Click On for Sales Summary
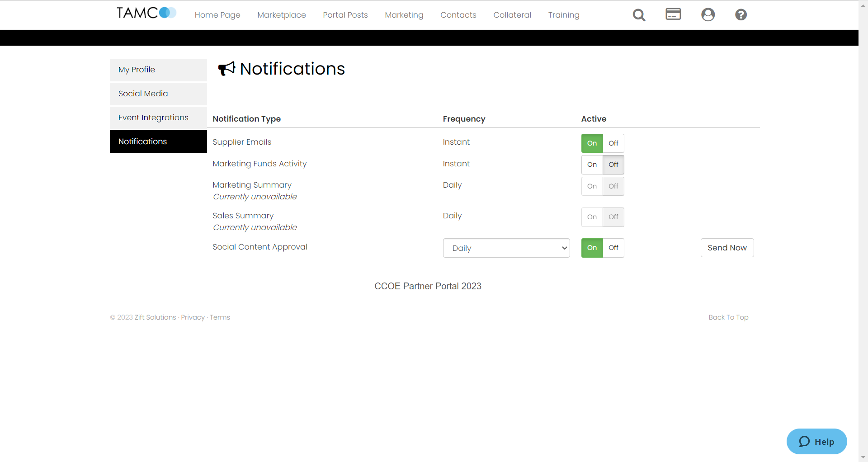This screenshot has height=462, width=868. (592, 217)
